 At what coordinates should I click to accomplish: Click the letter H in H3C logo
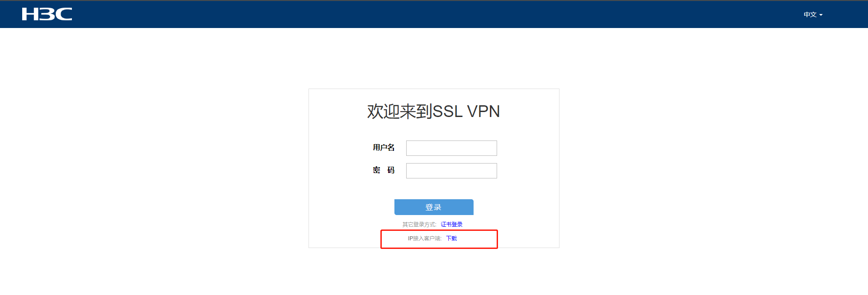point(30,14)
